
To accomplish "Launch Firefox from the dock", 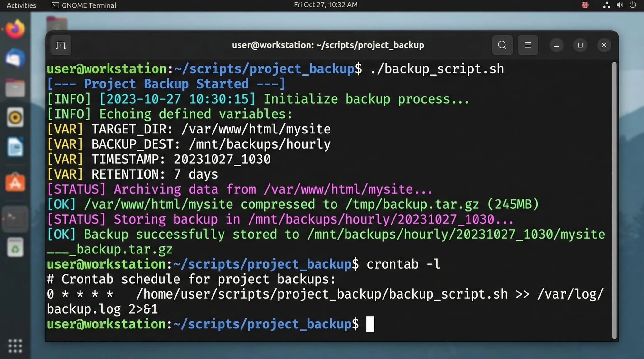I will [15, 29].
